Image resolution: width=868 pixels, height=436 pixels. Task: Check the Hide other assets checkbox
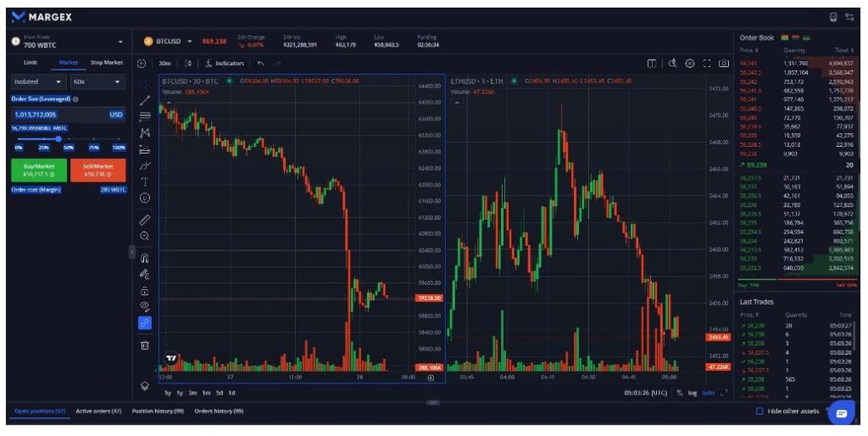pos(759,411)
